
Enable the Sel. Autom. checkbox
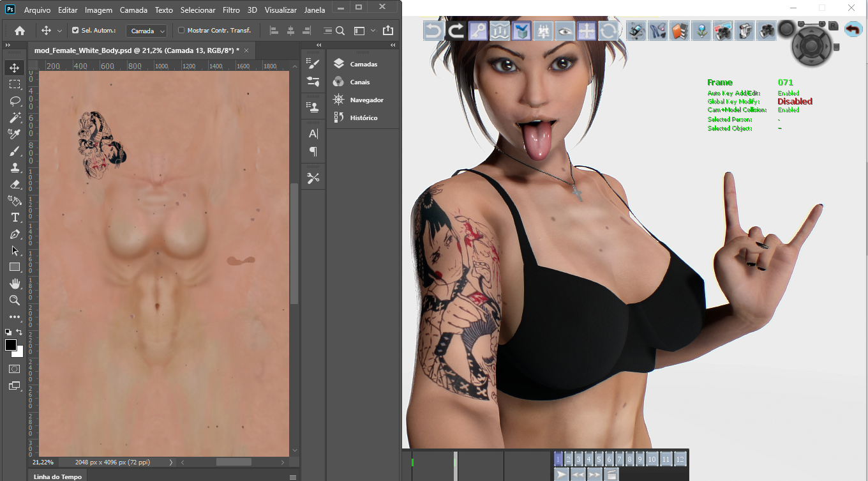pos(75,30)
